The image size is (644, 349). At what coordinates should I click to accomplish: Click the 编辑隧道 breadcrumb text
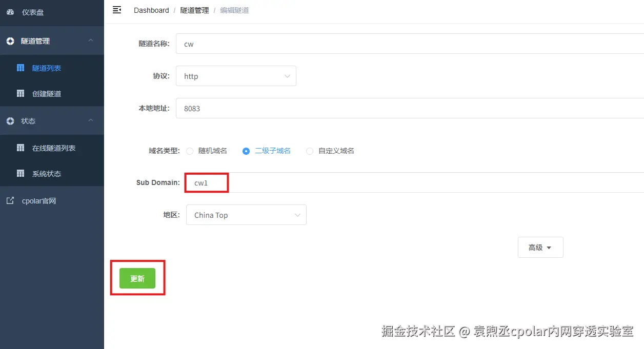pyautogui.click(x=234, y=10)
